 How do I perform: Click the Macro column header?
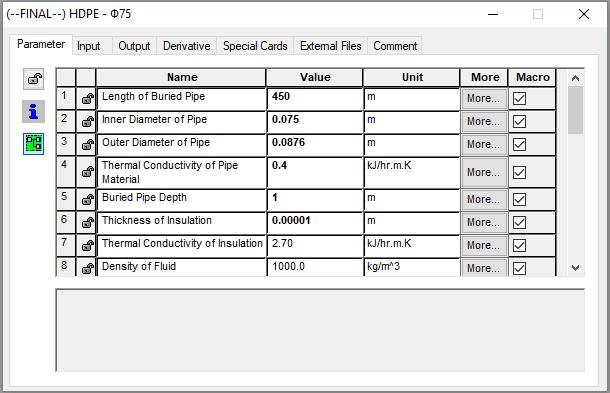tap(532, 77)
